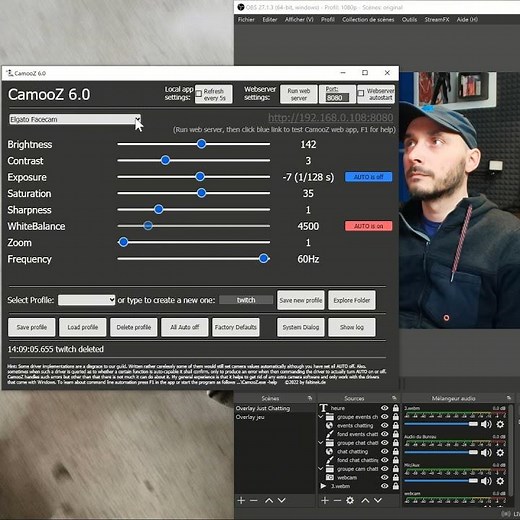The width and height of the screenshot is (520, 520).
Task: Add a source with the plus icon in Sources
Action: pos(325,500)
